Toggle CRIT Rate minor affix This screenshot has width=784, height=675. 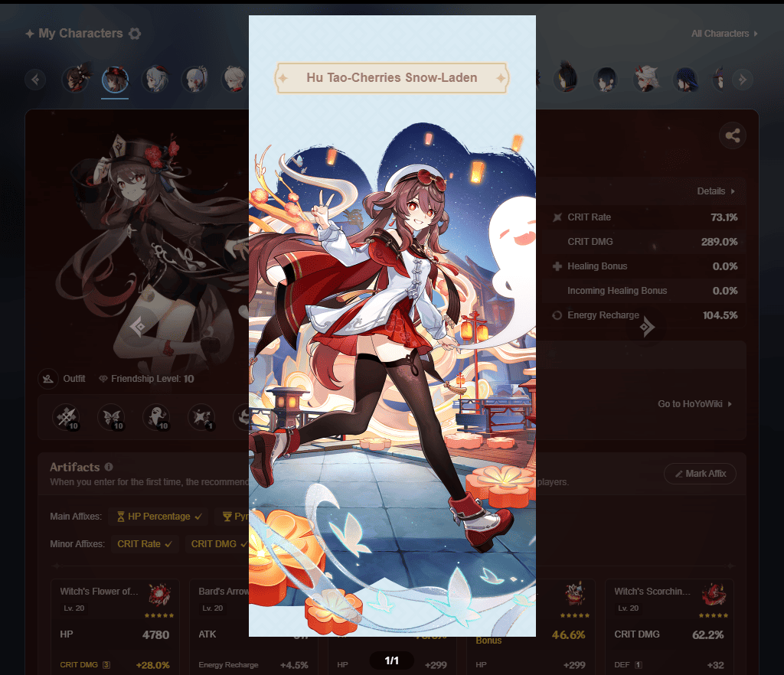coord(144,544)
